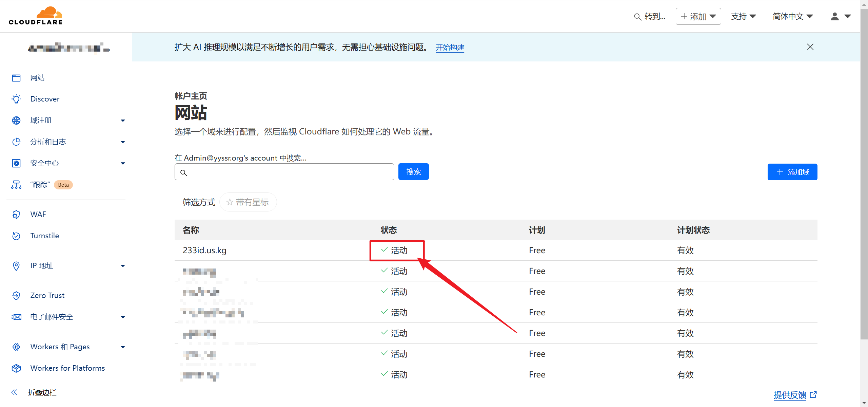Click into the domain search field
This screenshot has width=868, height=407.
(x=284, y=172)
